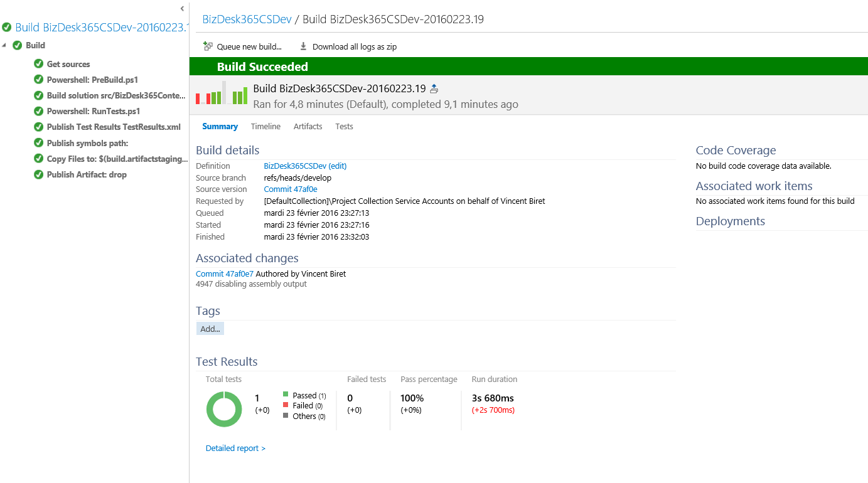Select the Powershell: PreBuild.ps1 step

pos(92,80)
